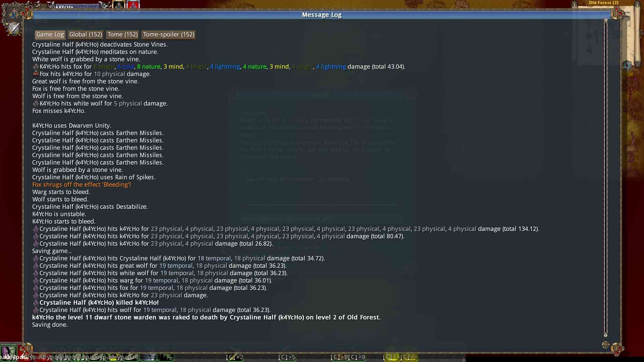This screenshot has width=644, height=362.
Task: Click the top end of the log scrollbar
Action: [605, 21]
